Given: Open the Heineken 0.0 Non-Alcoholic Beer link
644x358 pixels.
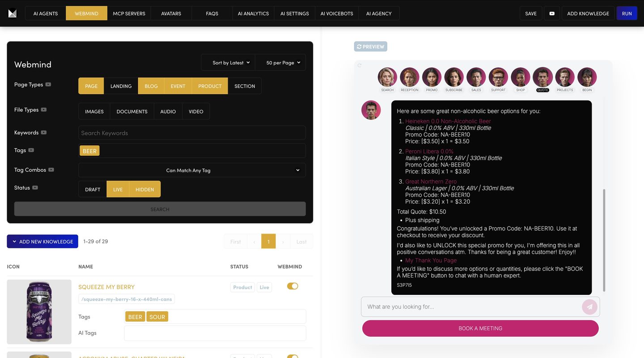Looking at the screenshot, I should pos(448,121).
